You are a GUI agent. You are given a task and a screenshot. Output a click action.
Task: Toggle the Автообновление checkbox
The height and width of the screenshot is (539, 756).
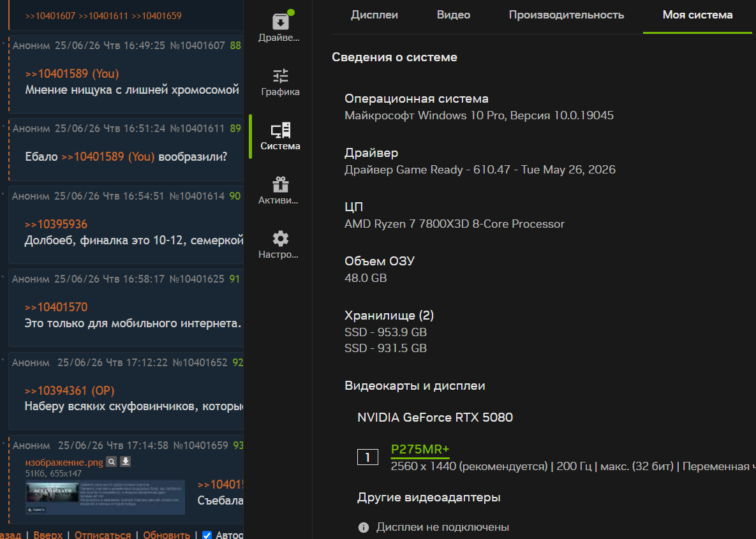tap(207, 535)
